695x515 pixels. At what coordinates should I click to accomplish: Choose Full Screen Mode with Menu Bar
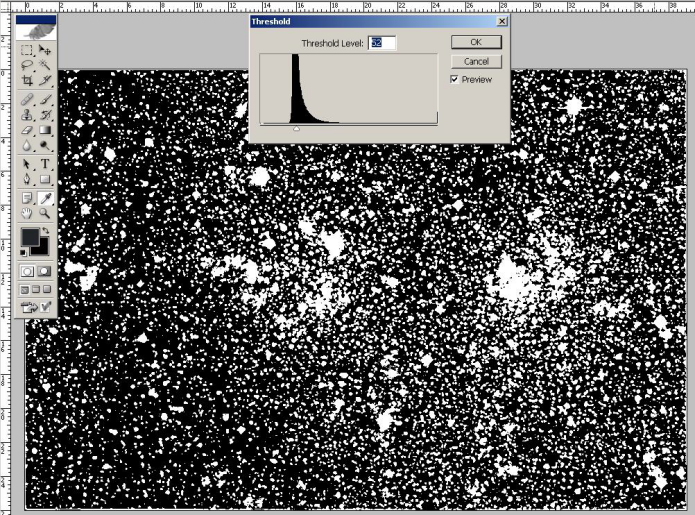36,290
